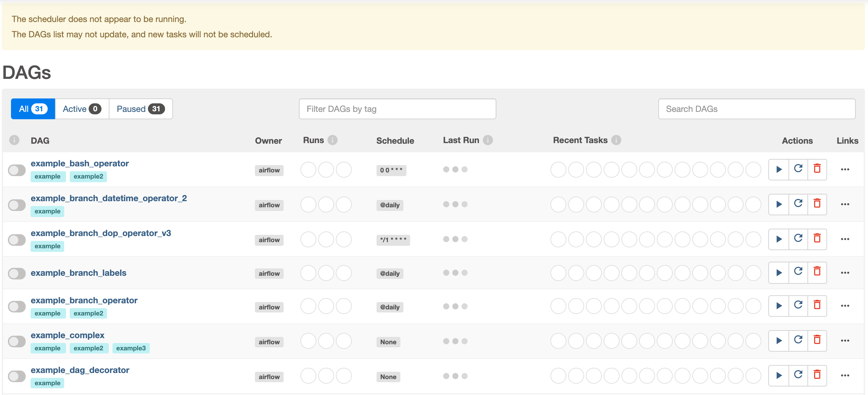Focus the Search DAGs input field
868x395 pixels.
click(x=756, y=109)
